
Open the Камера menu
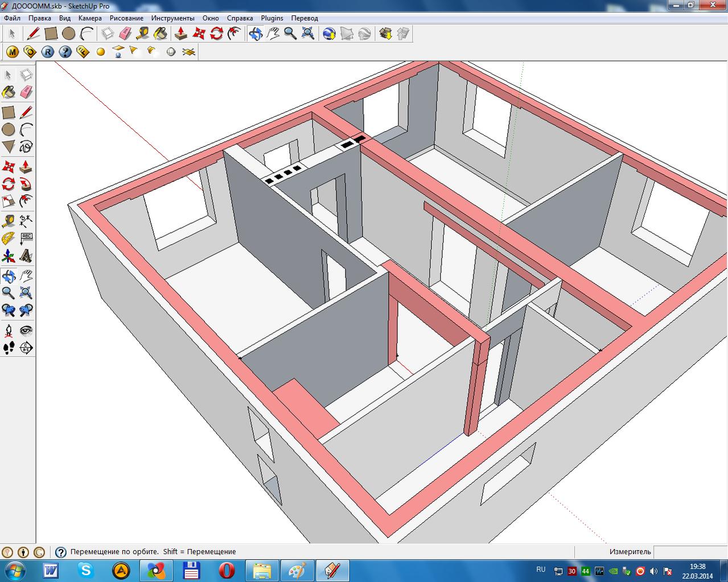click(x=90, y=18)
